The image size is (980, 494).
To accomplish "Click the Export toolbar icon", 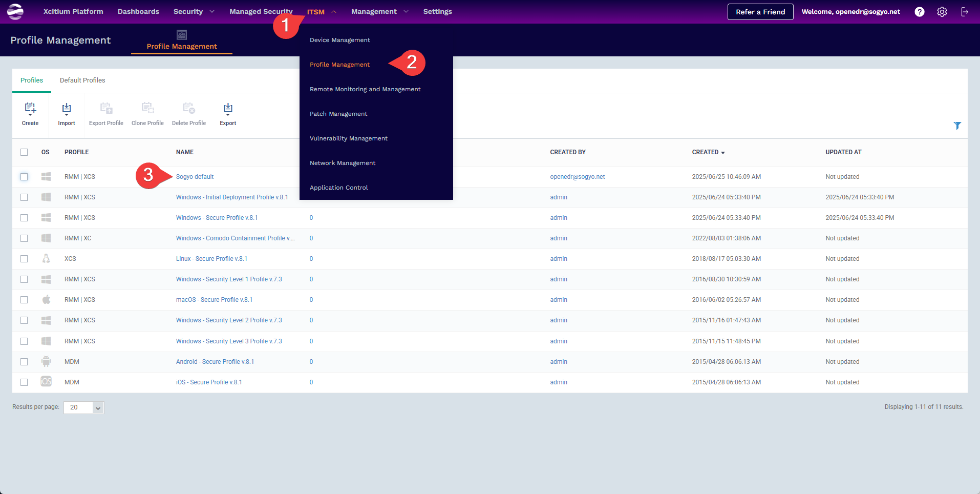I will click(228, 109).
